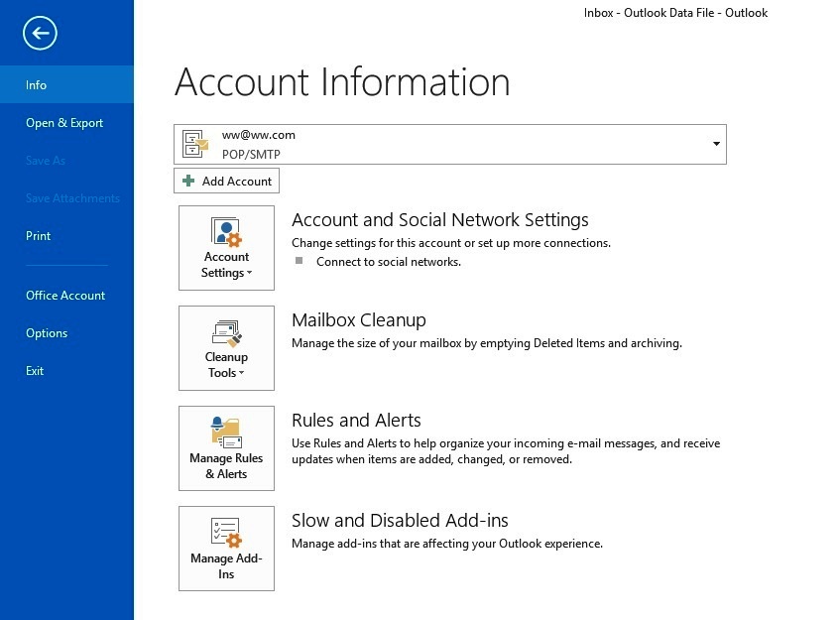840x620 pixels.
Task: Click the green plus Add Account icon
Action: click(x=190, y=181)
